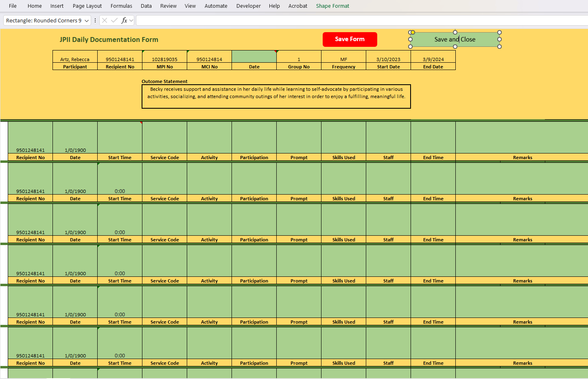Open the Formulas tab
The image size is (588, 379).
pos(121,6)
